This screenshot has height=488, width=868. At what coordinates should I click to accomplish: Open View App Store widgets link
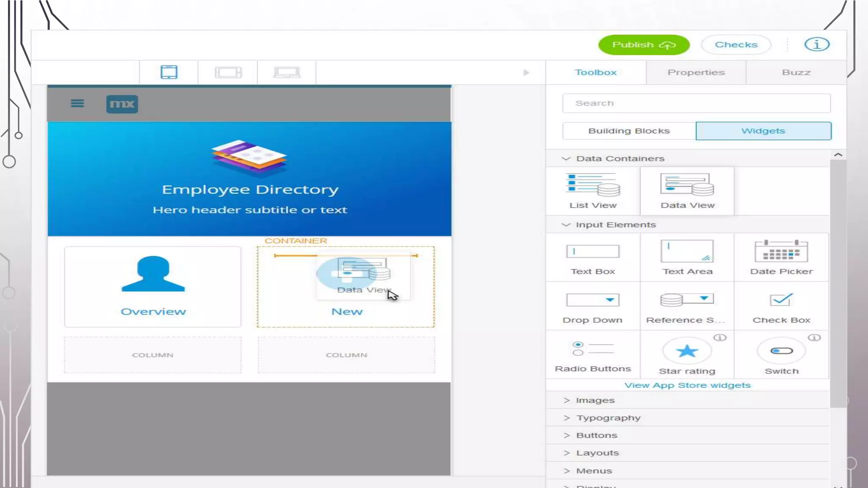pos(687,385)
